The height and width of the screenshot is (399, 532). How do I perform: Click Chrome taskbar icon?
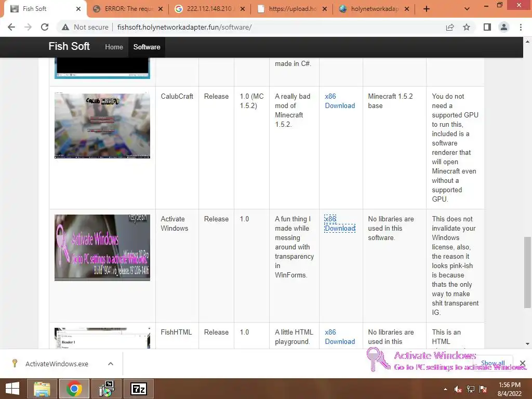74,389
